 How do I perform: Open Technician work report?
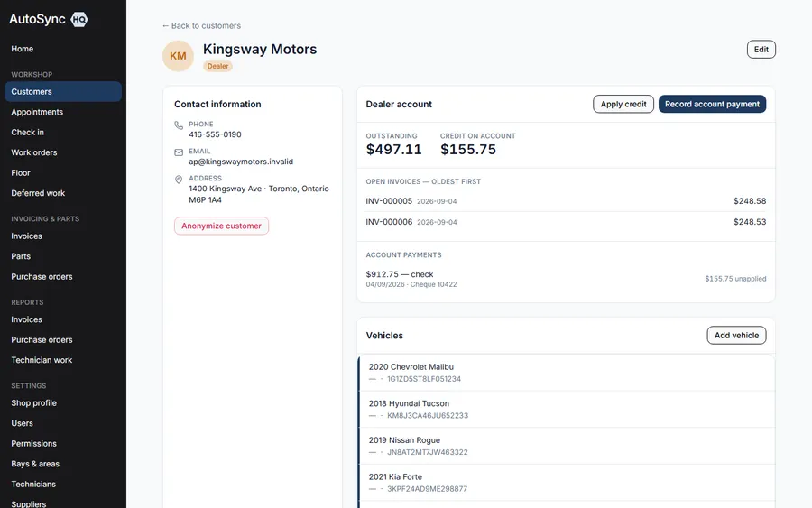coord(63,360)
